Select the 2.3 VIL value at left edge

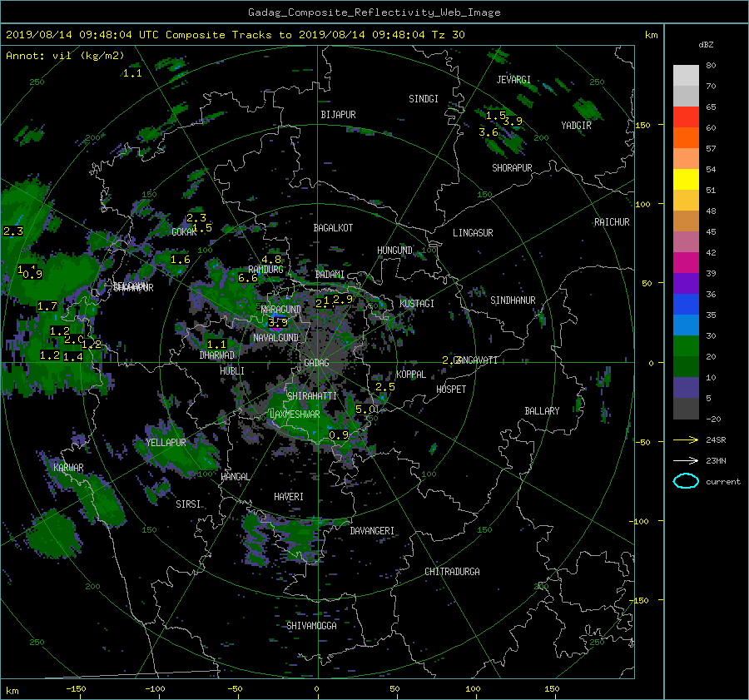pyautogui.click(x=12, y=231)
